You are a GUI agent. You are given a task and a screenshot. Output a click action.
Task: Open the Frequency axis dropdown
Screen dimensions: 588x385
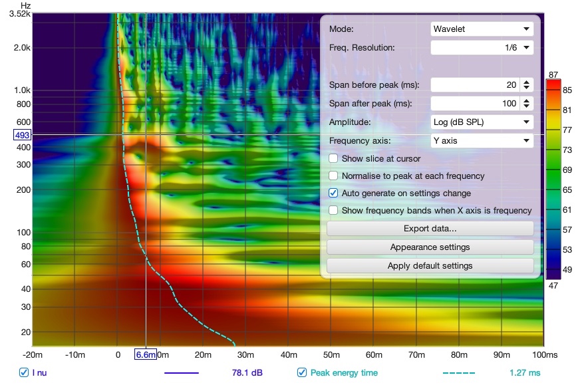tap(482, 141)
